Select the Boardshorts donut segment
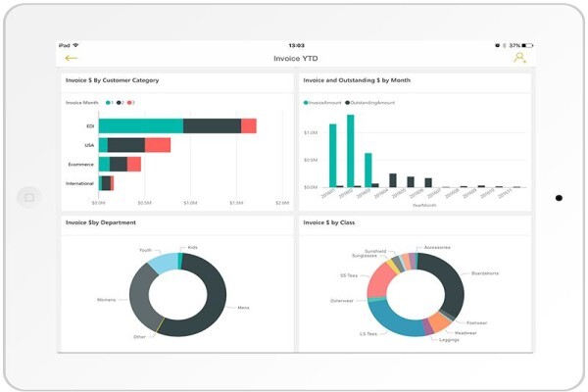 450,281
